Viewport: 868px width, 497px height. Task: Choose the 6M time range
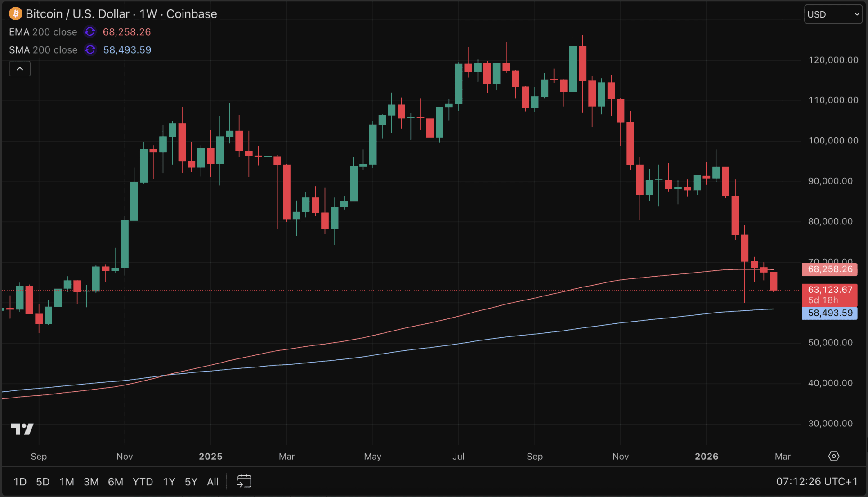[x=116, y=482]
